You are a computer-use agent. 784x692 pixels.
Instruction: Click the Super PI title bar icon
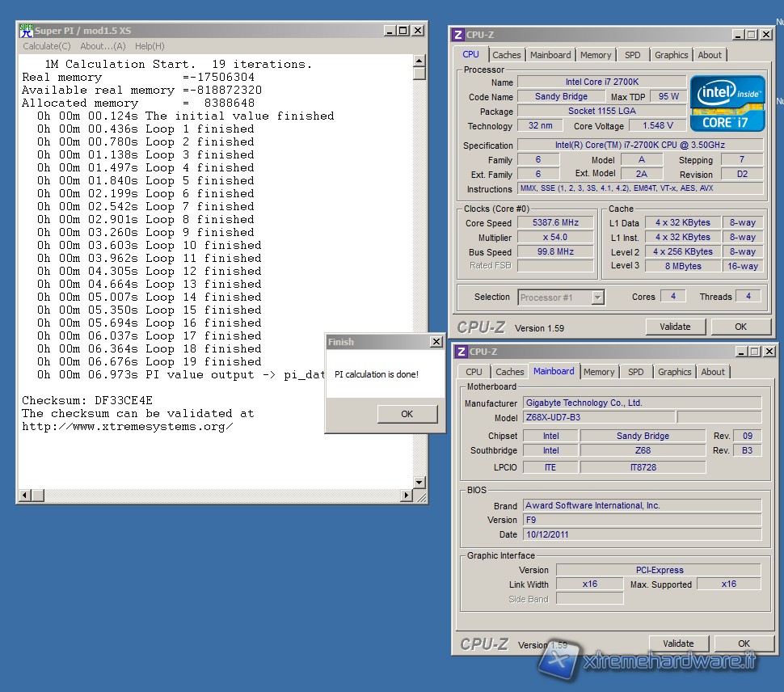[x=26, y=31]
